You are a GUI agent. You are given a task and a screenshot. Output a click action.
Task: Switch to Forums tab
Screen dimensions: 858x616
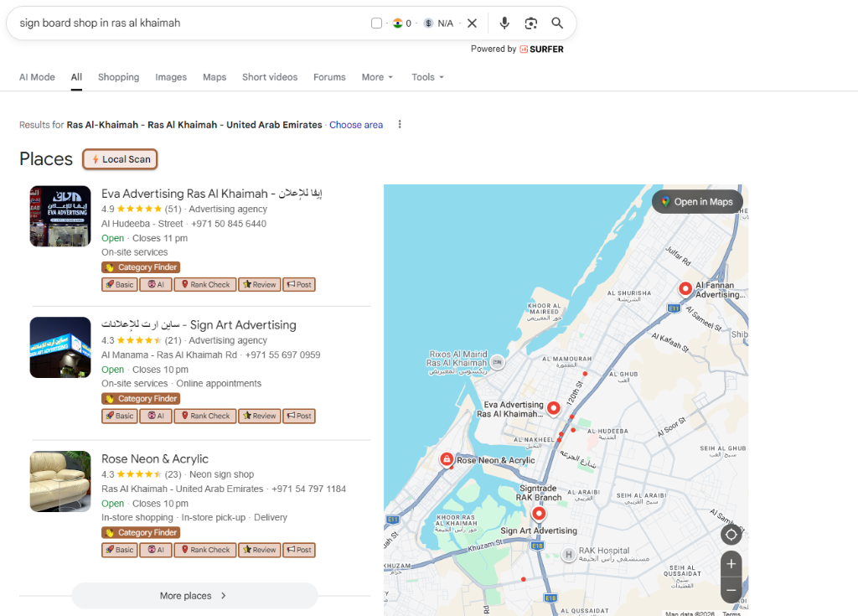coord(329,77)
